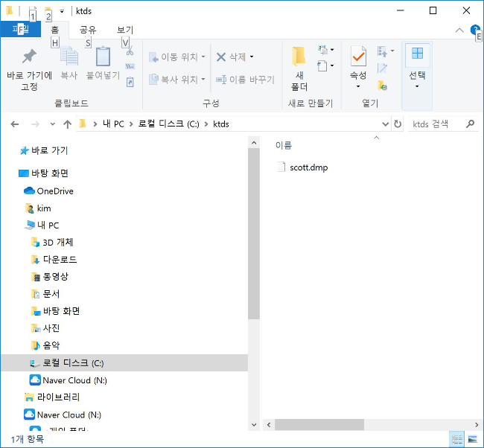Switch to details view in status bar
The height and width of the screenshot is (448, 484).
tap(457, 439)
